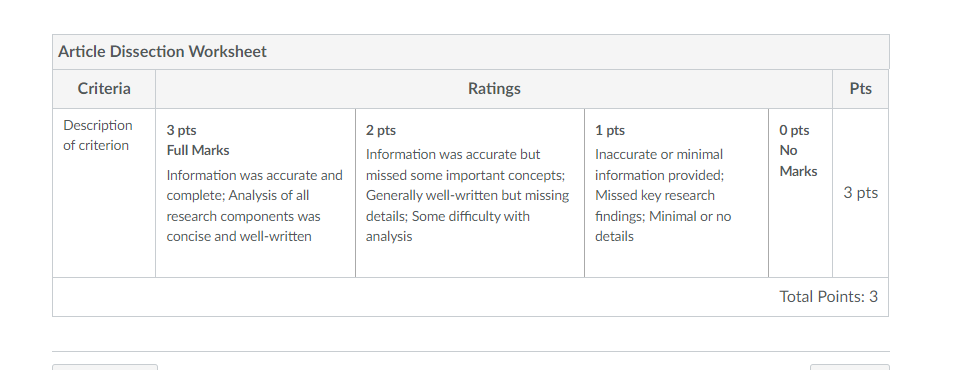The width and height of the screenshot is (963, 370).
Task: Click the '2 pts' heading text
Action: pyautogui.click(x=381, y=130)
